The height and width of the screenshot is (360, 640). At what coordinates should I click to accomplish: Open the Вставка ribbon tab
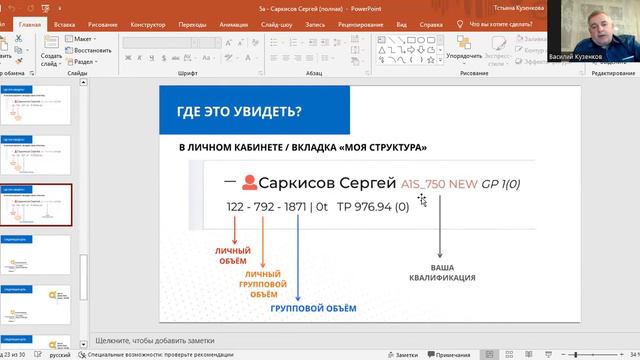click(x=64, y=24)
